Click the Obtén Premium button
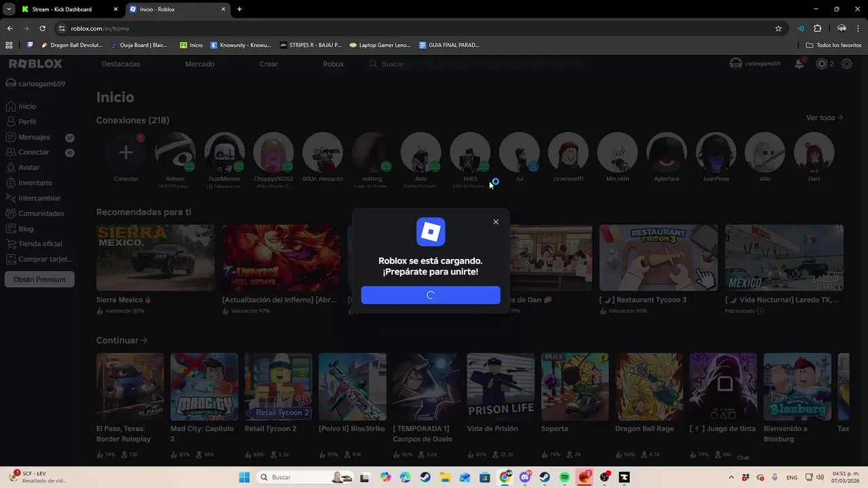This screenshot has height=488, width=868. (39, 279)
